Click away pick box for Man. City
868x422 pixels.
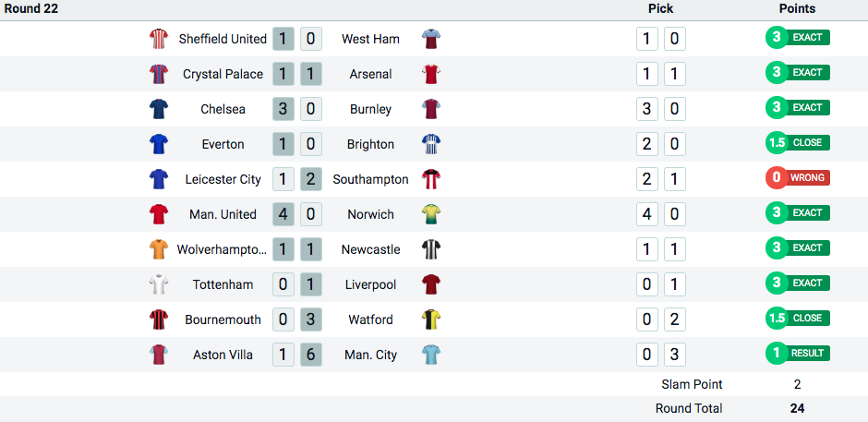click(x=675, y=355)
